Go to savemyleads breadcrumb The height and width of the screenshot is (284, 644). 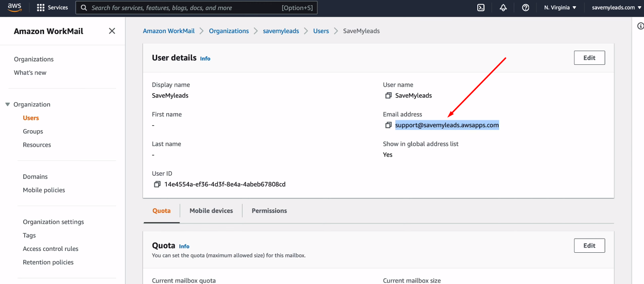click(x=281, y=31)
